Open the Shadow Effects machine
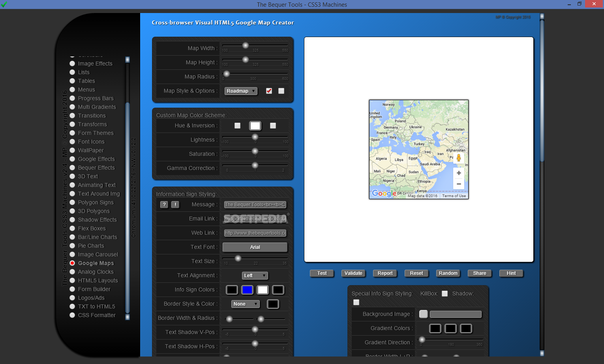The height and width of the screenshot is (364, 604). [98, 220]
